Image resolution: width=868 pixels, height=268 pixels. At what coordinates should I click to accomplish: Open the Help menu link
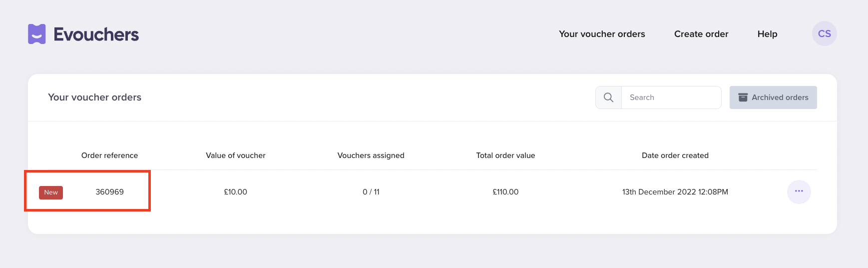tap(767, 34)
